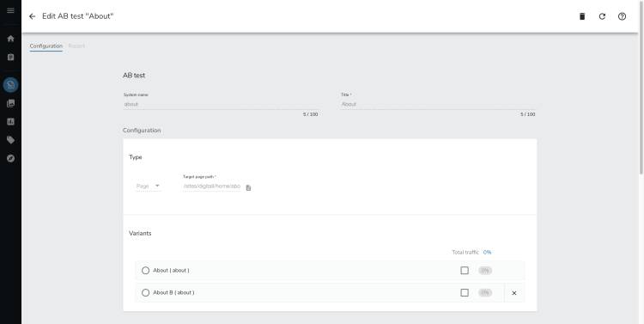Delete the AB test with trash icon
Screen dimensions: 644x324
point(582,16)
